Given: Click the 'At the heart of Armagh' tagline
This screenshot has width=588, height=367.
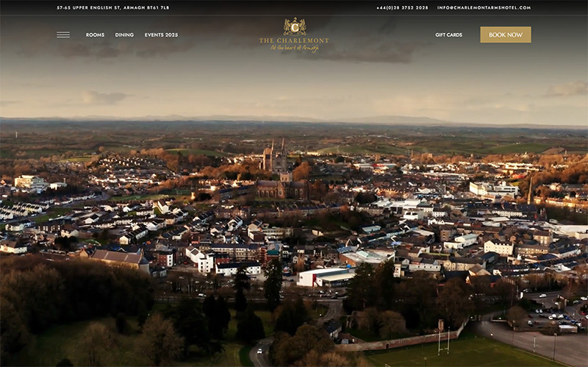Looking at the screenshot, I should (294, 48).
